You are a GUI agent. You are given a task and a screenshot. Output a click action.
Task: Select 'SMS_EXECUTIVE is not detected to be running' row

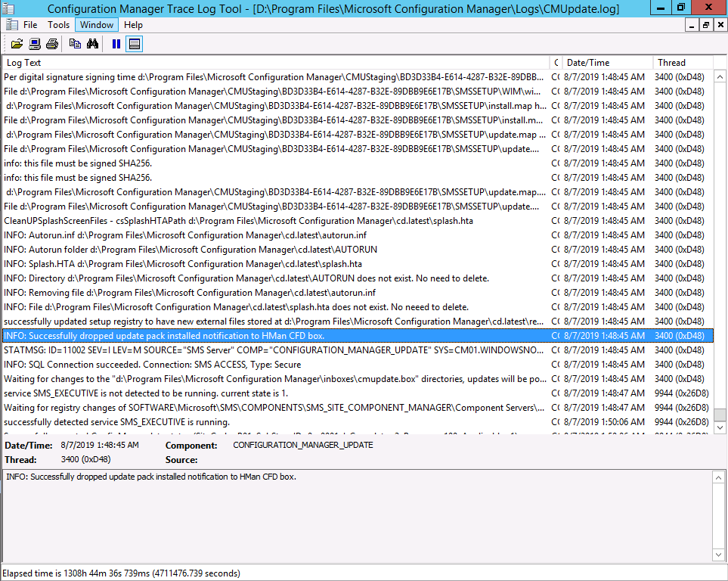(358, 393)
